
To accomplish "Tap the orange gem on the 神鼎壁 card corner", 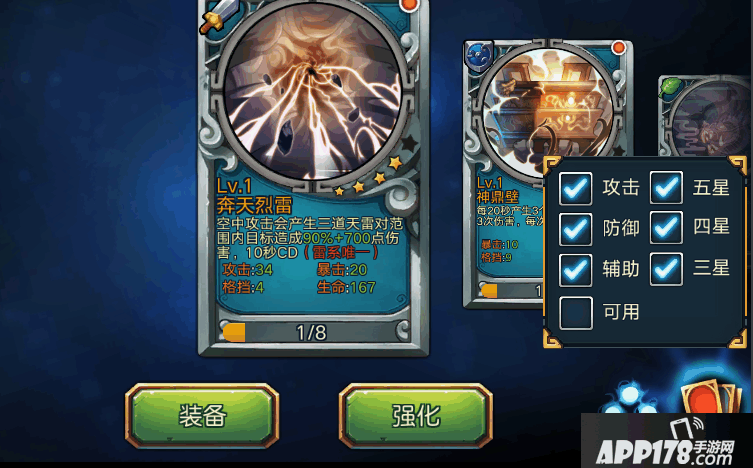I will [619, 48].
